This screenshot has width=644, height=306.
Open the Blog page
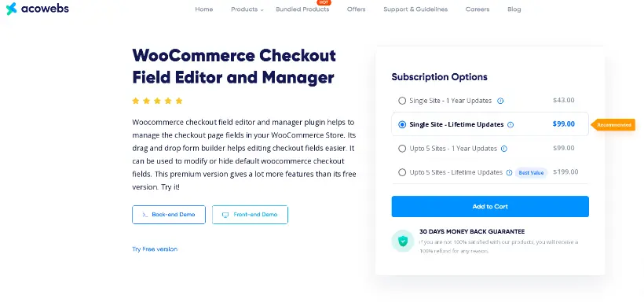pyautogui.click(x=514, y=9)
